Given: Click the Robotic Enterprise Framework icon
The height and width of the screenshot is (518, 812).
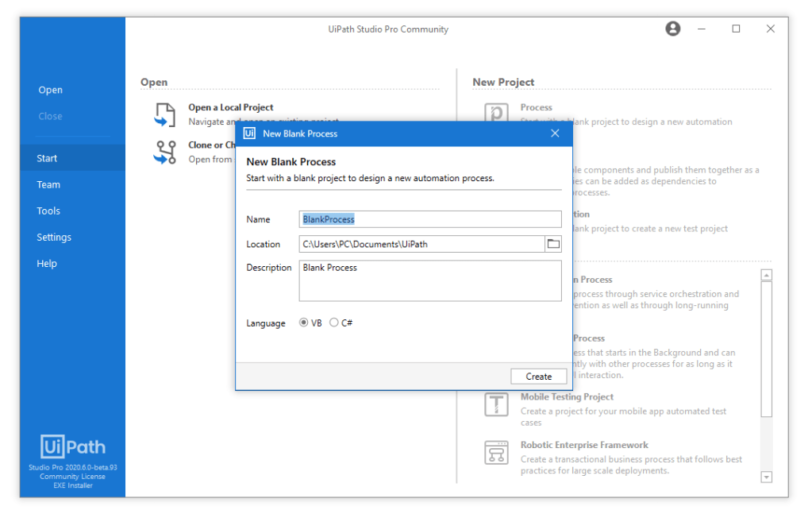Looking at the screenshot, I should [496, 453].
